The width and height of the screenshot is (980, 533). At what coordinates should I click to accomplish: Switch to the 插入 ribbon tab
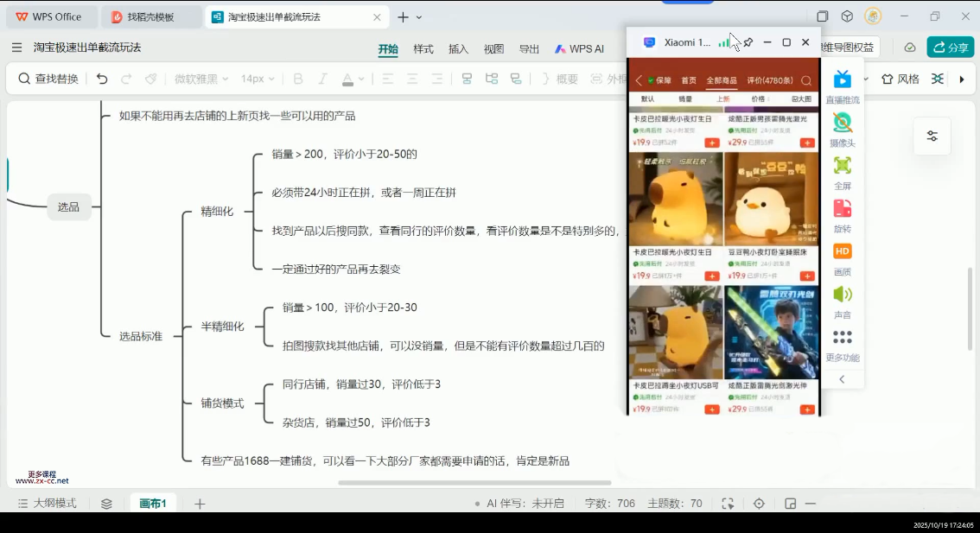pyautogui.click(x=459, y=50)
